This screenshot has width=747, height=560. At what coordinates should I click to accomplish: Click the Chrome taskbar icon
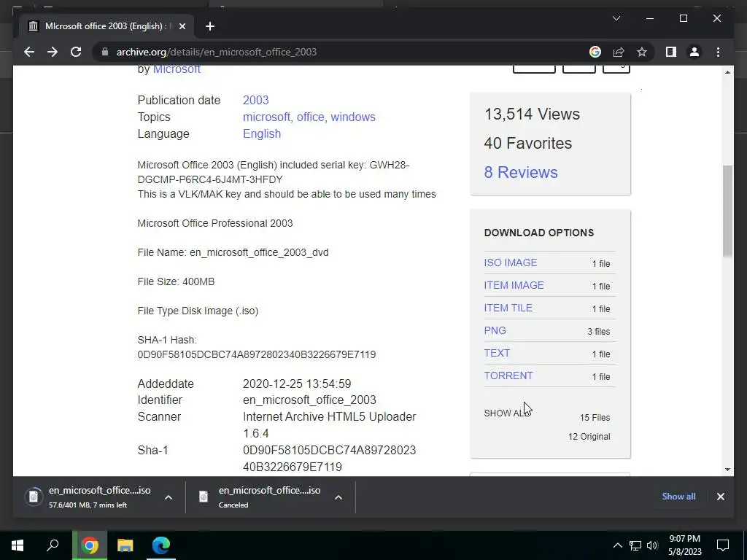click(90, 545)
